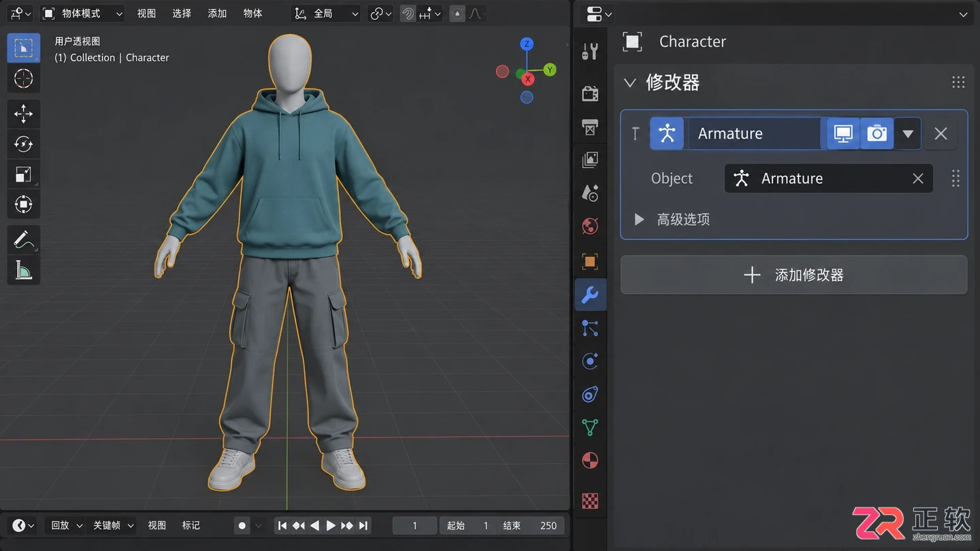Open the Object Constraints properties tab
The width and height of the screenshot is (980, 551).
pos(590,395)
